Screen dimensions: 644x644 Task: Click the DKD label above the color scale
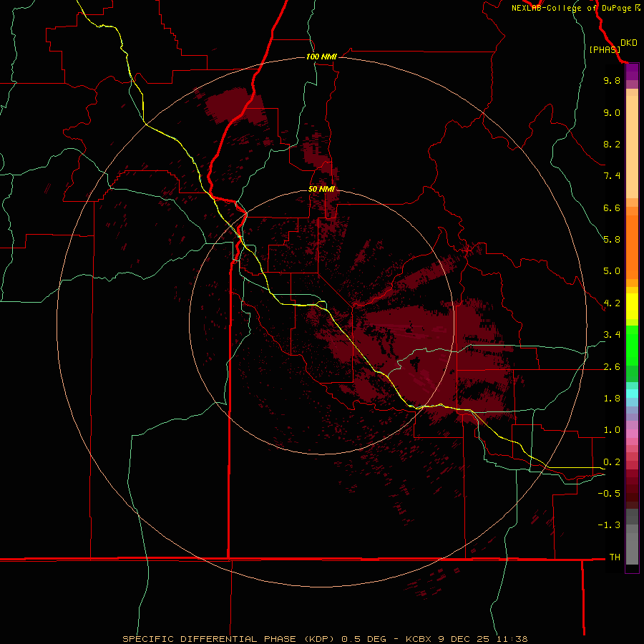click(x=629, y=43)
